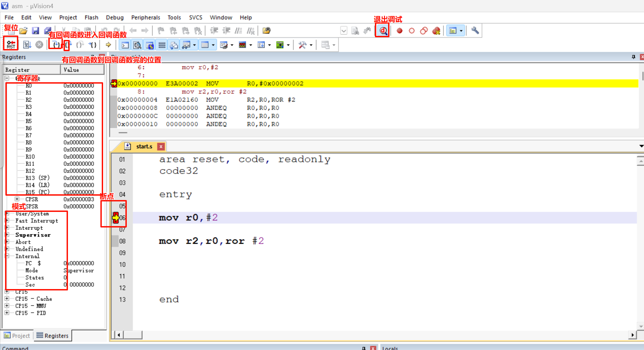Click Run to Cursor Line icon
Screen dimensions: 644x350
point(93,45)
